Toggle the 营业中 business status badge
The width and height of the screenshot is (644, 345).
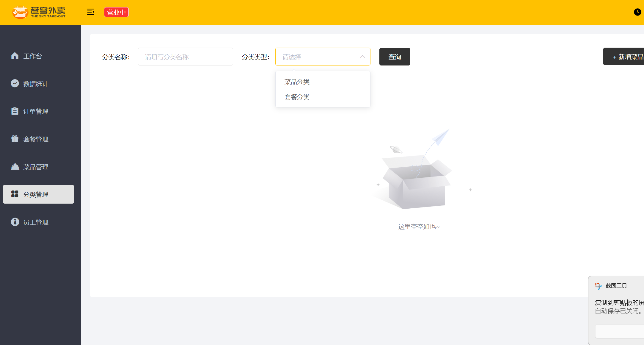coord(116,12)
